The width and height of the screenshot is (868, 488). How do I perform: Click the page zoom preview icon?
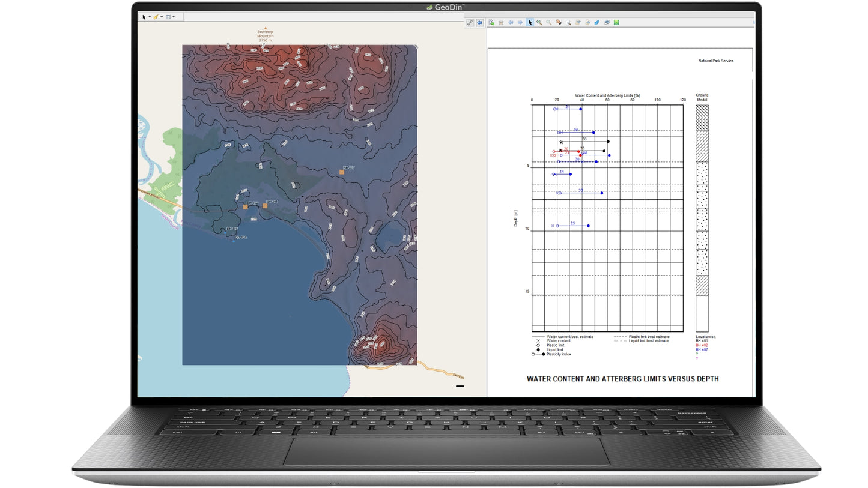pyautogui.click(x=568, y=23)
